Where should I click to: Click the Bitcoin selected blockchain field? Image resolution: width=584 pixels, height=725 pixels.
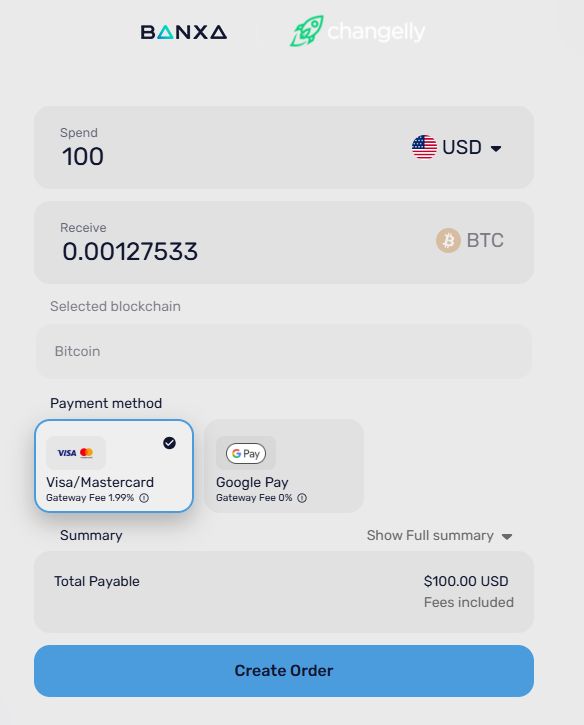point(284,351)
